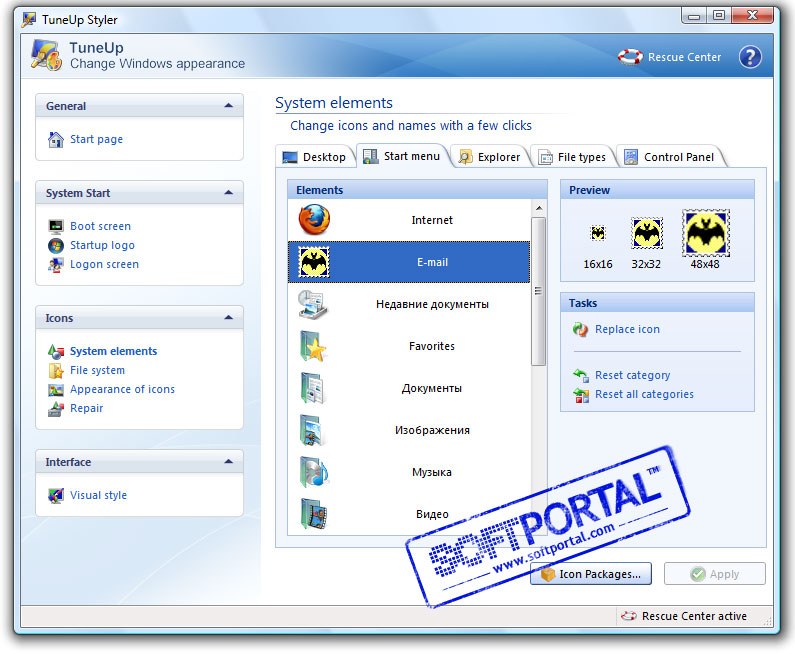Click the Недавние документы icon

pyautogui.click(x=313, y=304)
